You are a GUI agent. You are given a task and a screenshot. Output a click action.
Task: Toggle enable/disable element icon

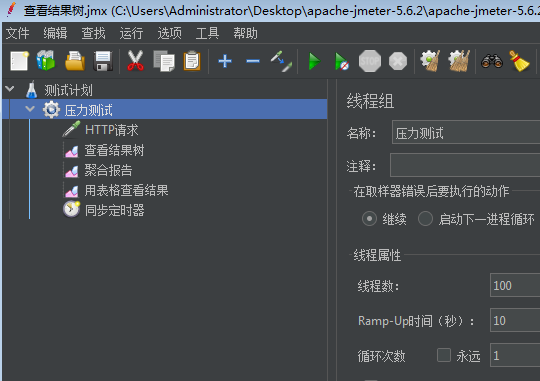coord(281,61)
